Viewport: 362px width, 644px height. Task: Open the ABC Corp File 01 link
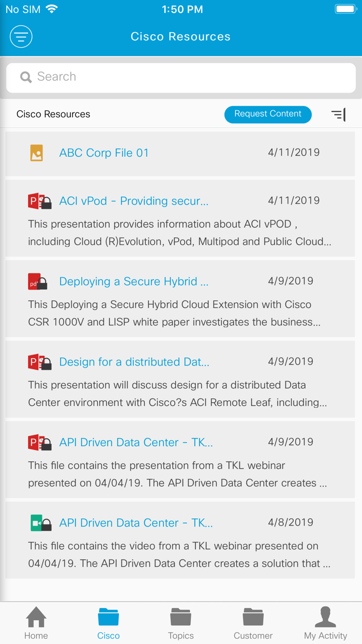click(x=104, y=153)
